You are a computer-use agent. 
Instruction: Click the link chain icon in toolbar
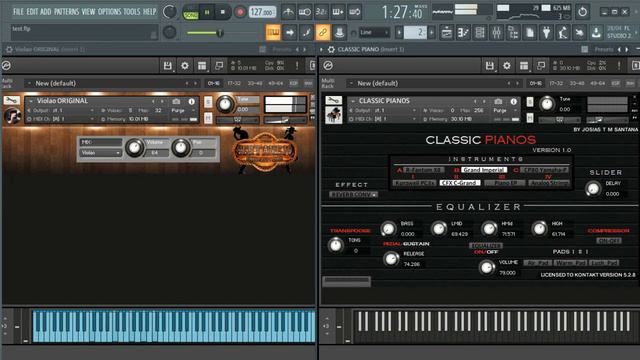tap(322, 32)
